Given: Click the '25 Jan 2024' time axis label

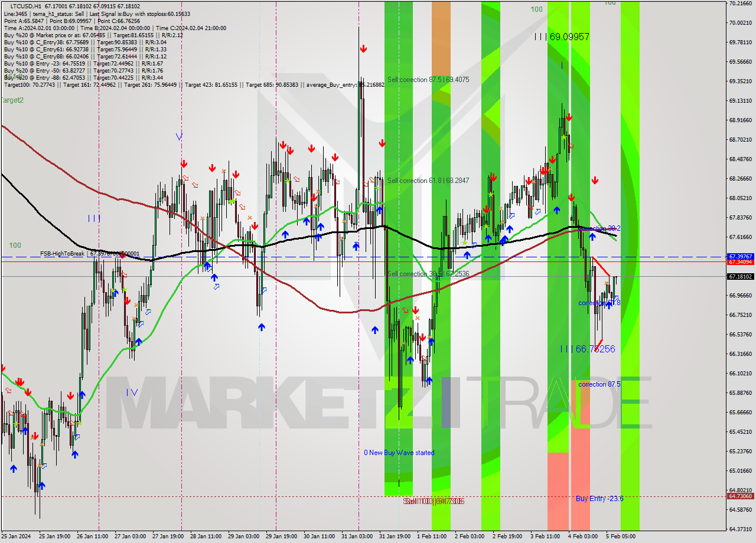Looking at the screenshot, I should tap(17, 537).
